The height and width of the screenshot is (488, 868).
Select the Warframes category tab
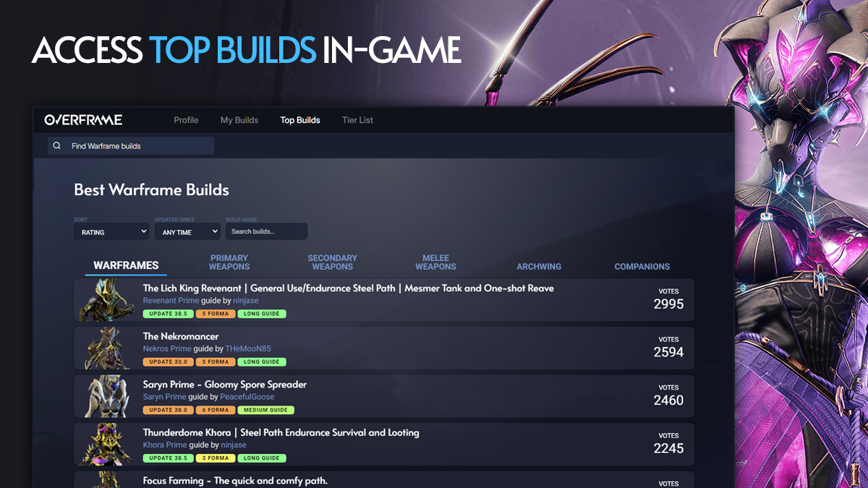point(126,265)
